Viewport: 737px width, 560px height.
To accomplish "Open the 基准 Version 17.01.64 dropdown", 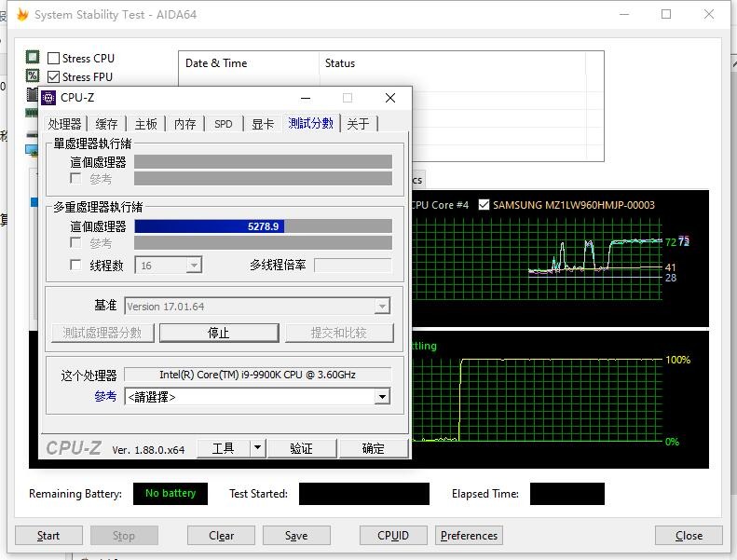I will point(382,307).
